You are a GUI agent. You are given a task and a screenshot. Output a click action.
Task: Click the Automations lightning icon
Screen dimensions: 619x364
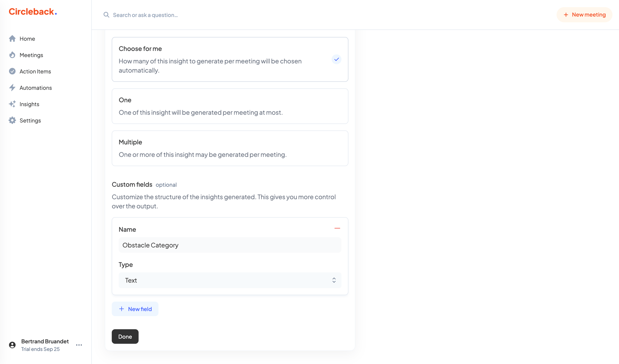click(x=12, y=88)
